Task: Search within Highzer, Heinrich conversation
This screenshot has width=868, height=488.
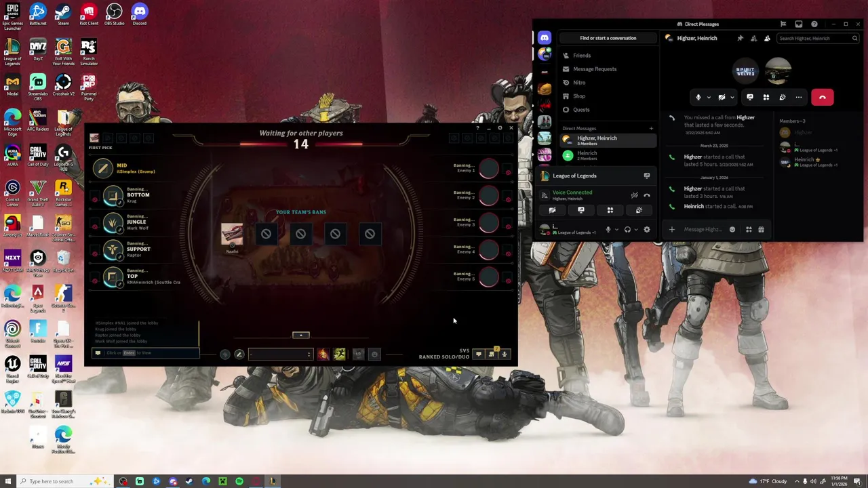Action: pos(817,38)
